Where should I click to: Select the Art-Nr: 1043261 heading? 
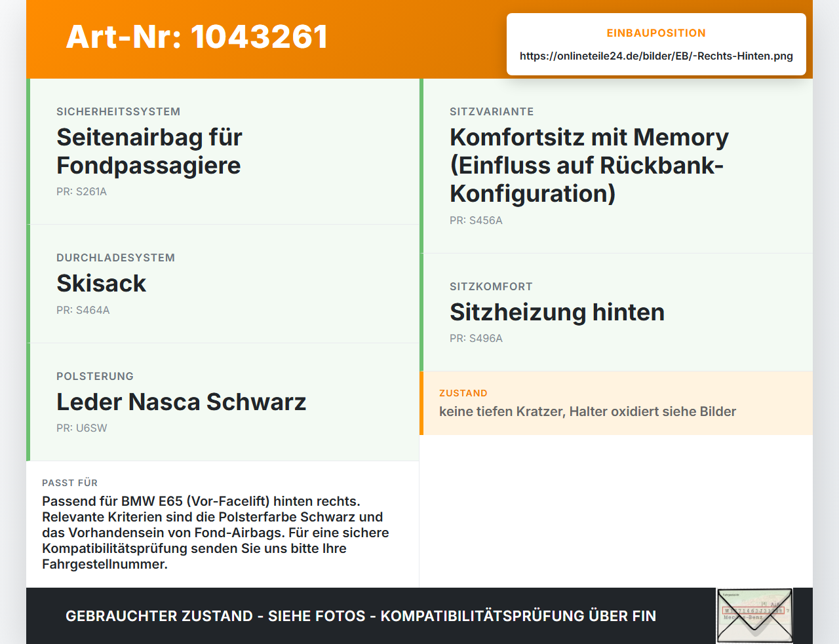pos(197,37)
